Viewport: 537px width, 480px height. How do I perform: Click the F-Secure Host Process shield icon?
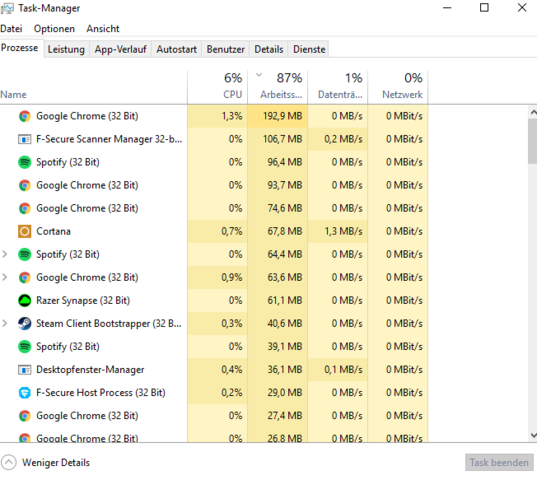(24, 393)
